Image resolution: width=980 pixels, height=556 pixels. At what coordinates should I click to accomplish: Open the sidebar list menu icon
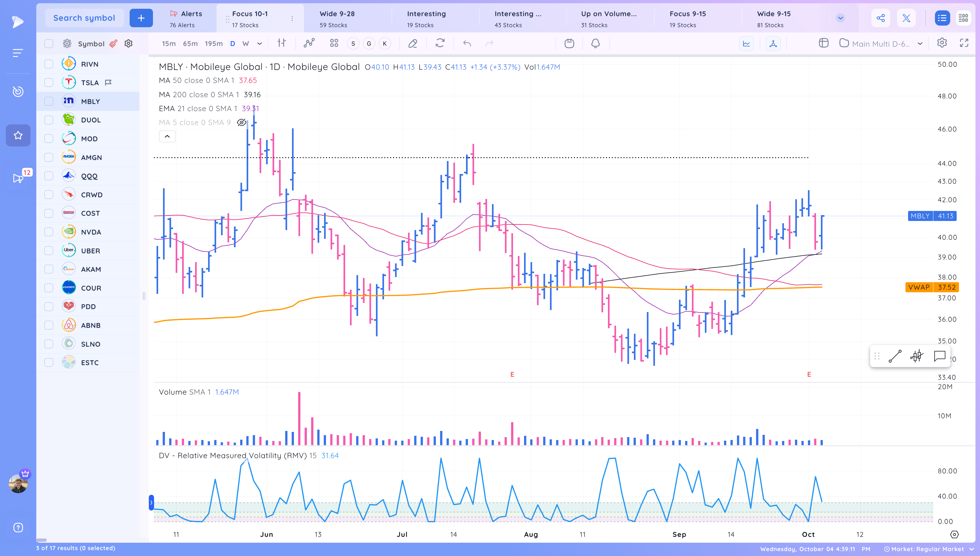[x=17, y=53]
